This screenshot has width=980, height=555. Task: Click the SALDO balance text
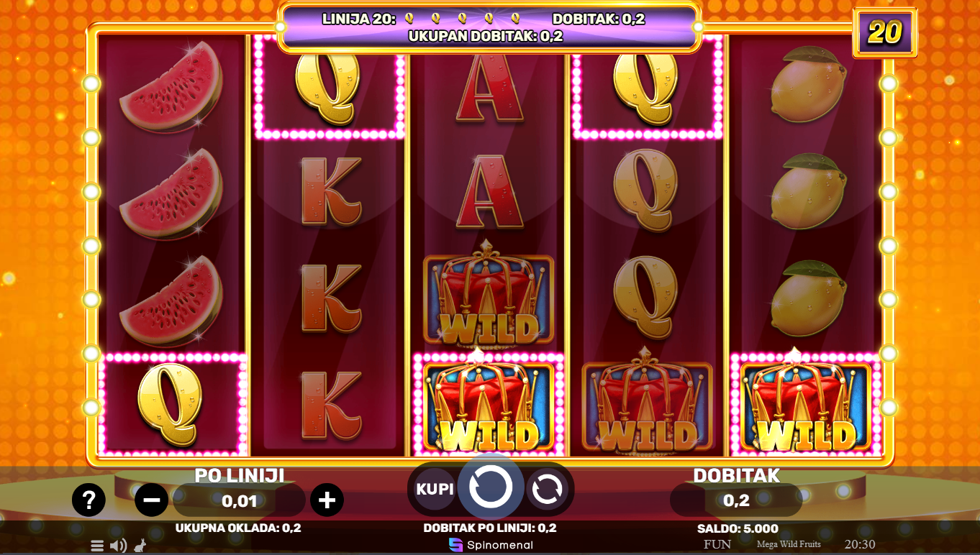pyautogui.click(x=738, y=528)
